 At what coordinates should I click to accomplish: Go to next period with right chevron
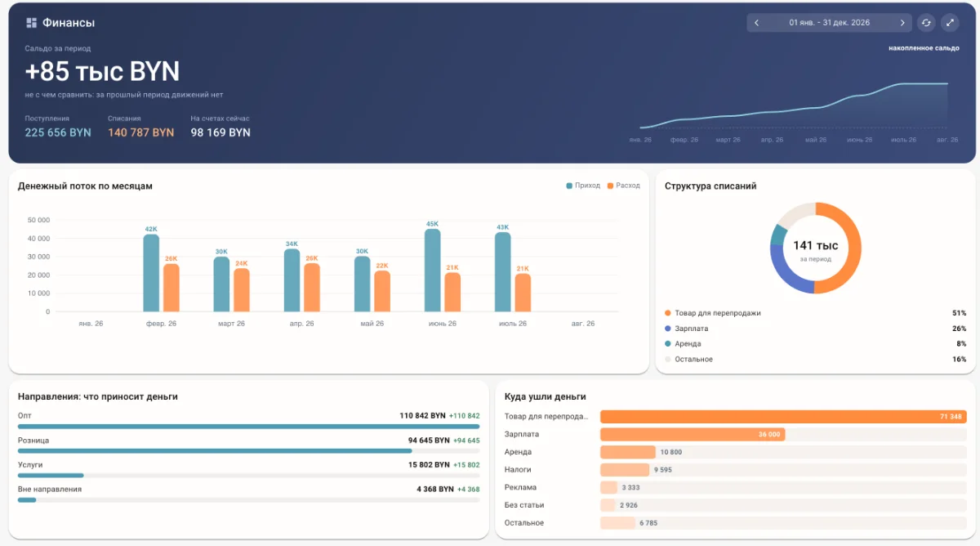(902, 23)
